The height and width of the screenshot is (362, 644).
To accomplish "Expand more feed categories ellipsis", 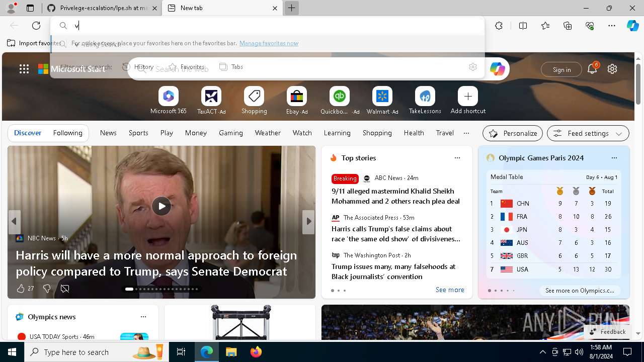I will 466,133.
